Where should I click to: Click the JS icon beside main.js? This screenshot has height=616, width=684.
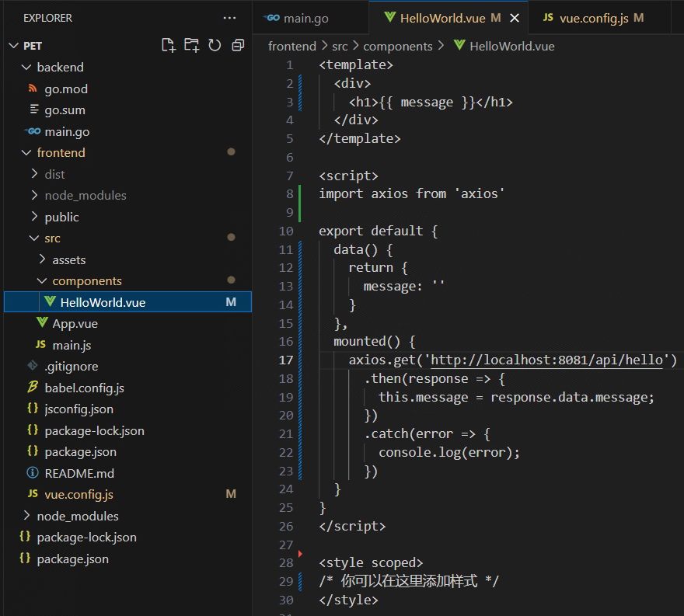point(40,344)
